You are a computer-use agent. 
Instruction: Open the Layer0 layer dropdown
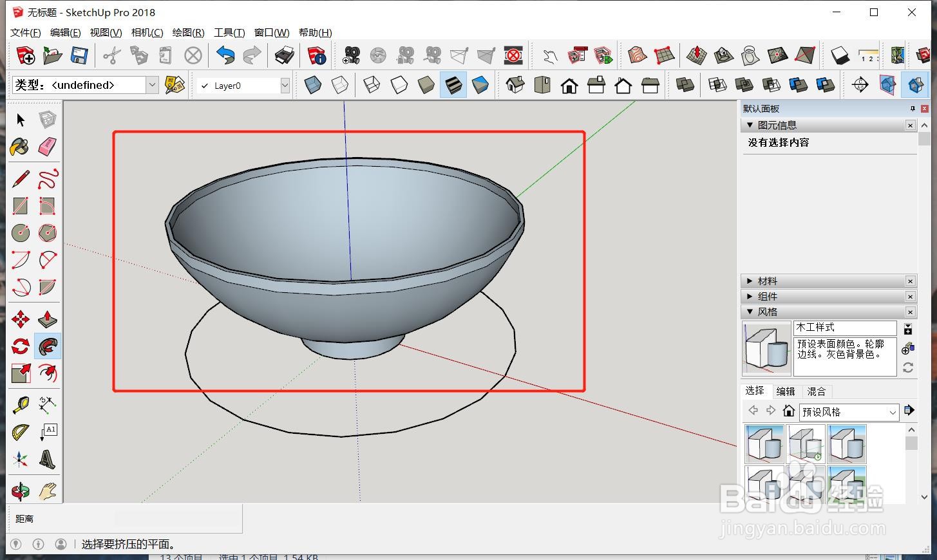tap(285, 86)
